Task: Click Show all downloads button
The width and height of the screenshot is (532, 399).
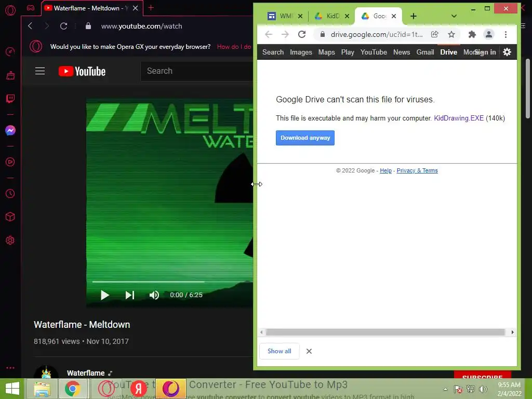Action: point(279,351)
